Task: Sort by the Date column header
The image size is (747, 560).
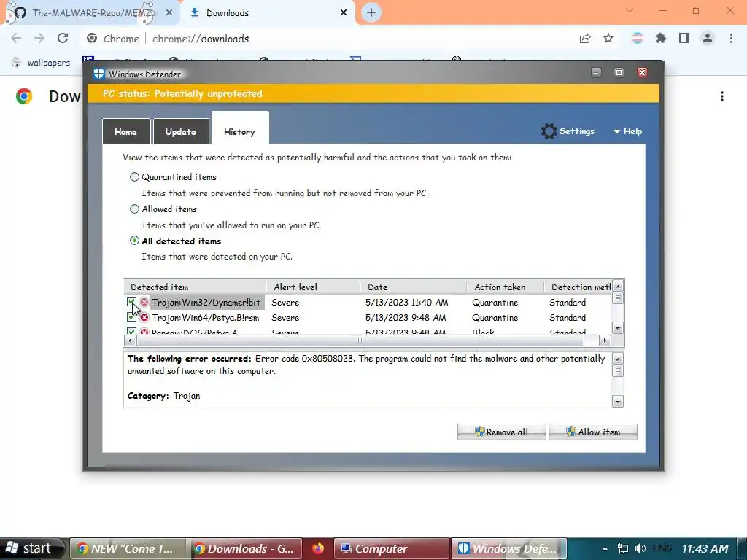Action: click(x=413, y=287)
